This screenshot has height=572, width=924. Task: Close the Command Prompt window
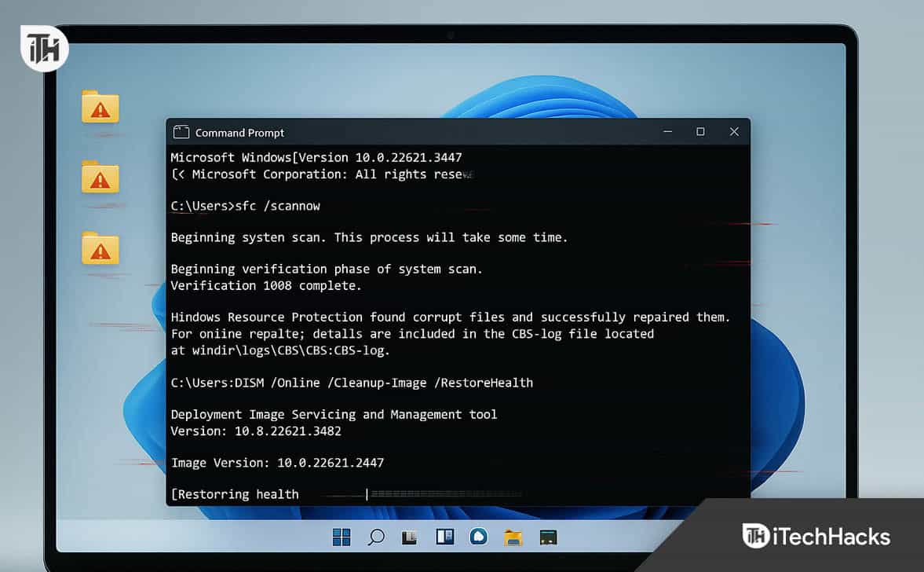pyautogui.click(x=734, y=132)
